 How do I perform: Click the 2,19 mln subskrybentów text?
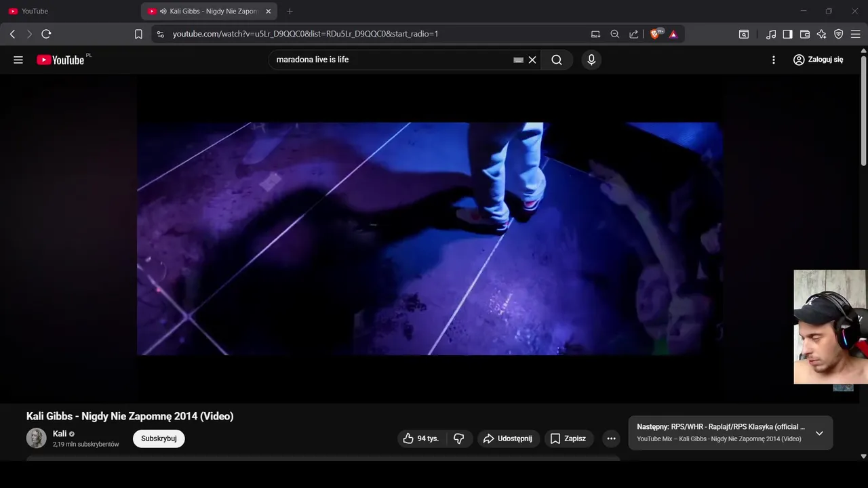(x=86, y=445)
